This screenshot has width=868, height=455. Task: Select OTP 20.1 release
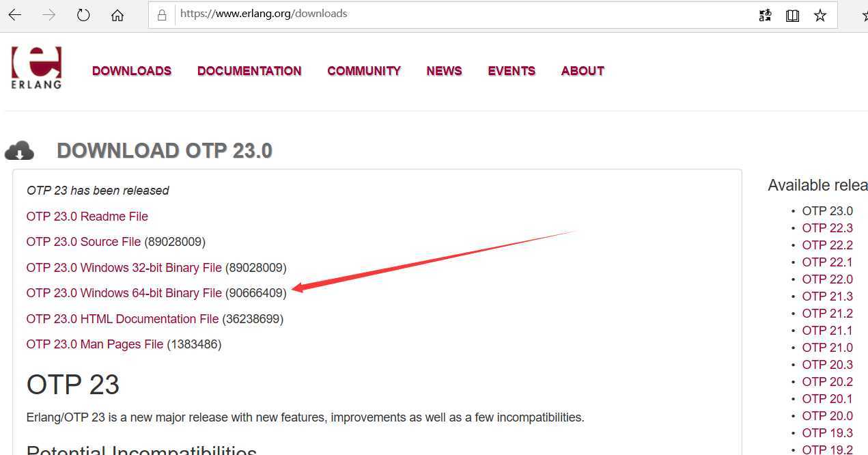coord(828,399)
